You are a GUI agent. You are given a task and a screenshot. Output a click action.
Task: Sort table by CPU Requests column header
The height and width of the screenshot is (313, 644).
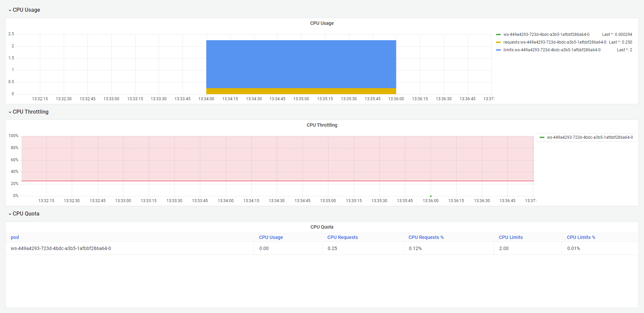click(x=342, y=237)
